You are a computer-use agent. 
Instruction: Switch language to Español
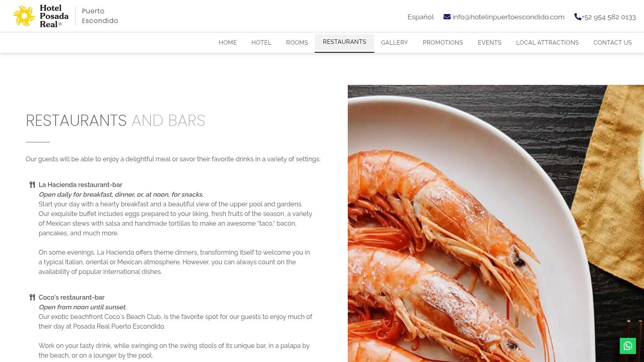point(420,17)
